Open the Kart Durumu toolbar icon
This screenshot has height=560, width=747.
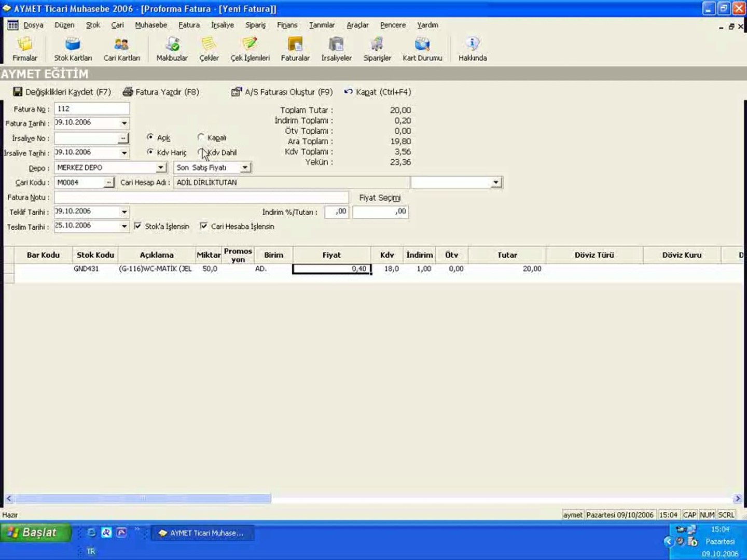pos(422,49)
